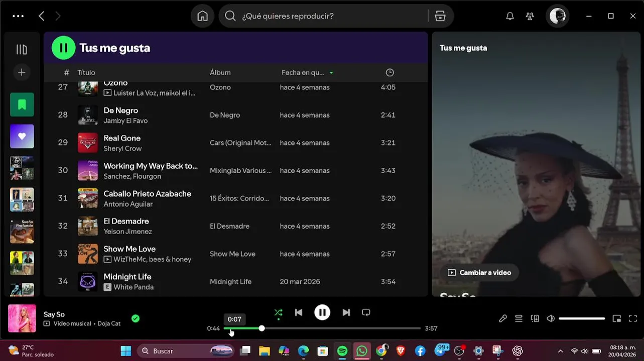Open the three-dots app menu

click(18, 16)
